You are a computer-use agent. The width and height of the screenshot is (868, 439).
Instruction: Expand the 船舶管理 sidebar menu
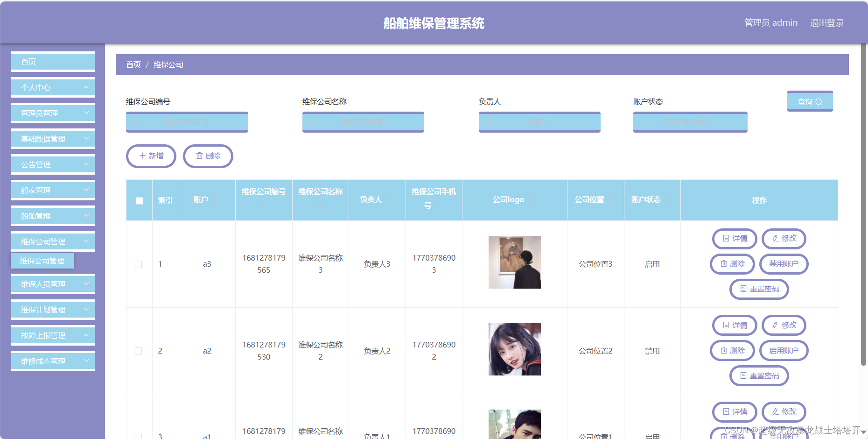53,216
